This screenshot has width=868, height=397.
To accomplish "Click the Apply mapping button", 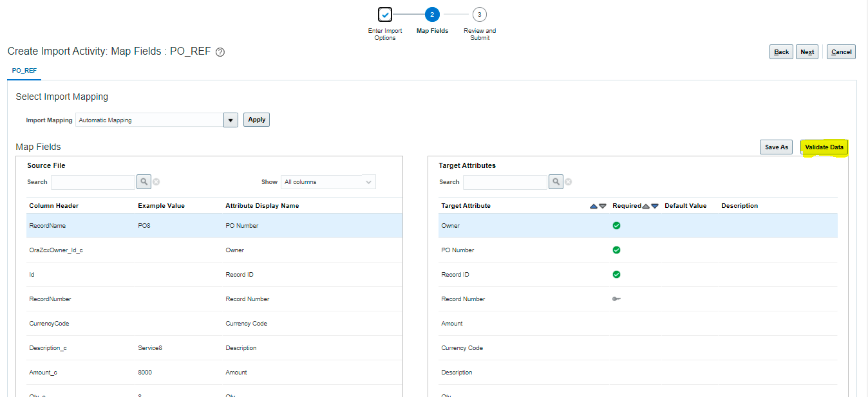I will pyautogui.click(x=256, y=120).
